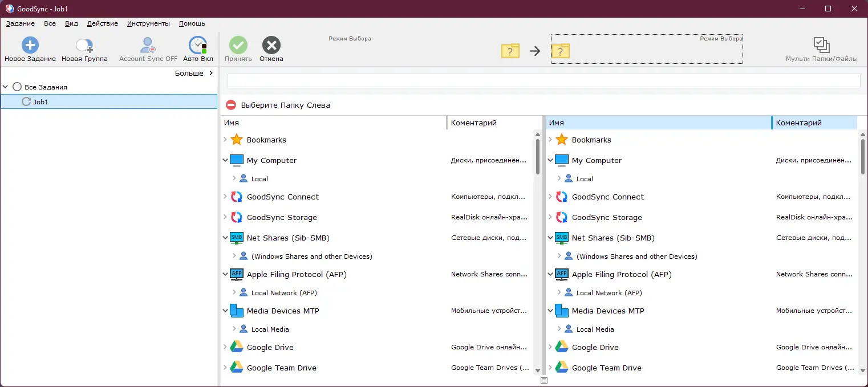Collapse Media Devices MTP in right pane
The height and width of the screenshot is (387, 868).
click(x=550, y=311)
